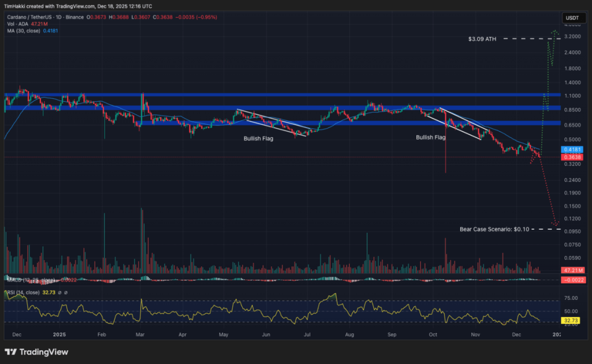The width and height of the screenshot is (592, 364).
Task: Click the 47.21M volume value badge
Action: tap(572, 270)
